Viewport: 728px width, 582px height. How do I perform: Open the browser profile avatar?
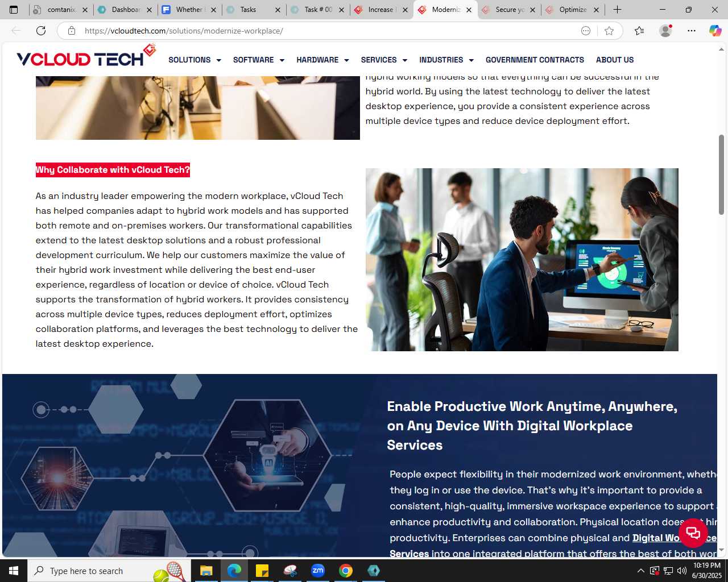(x=665, y=31)
